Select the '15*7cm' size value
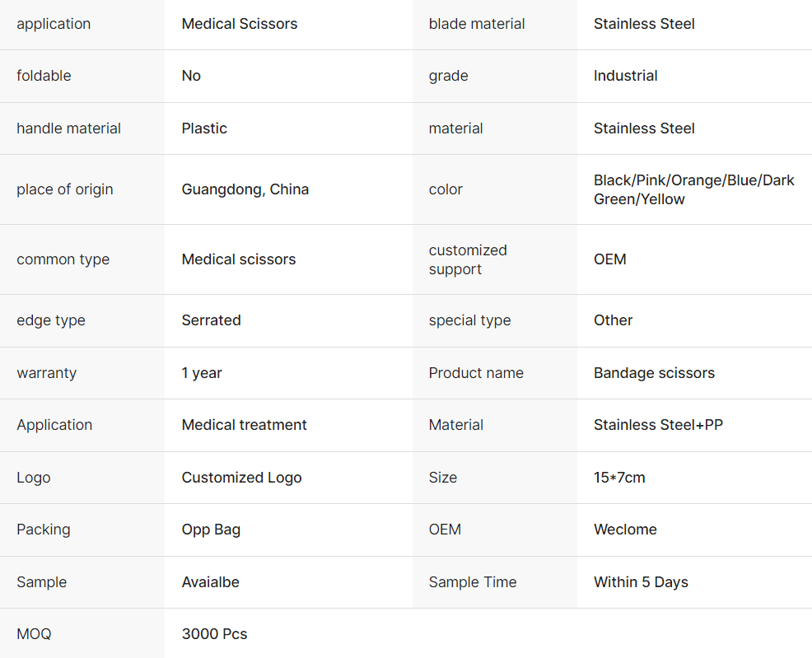Viewport: 812px width, 658px height. (619, 478)
